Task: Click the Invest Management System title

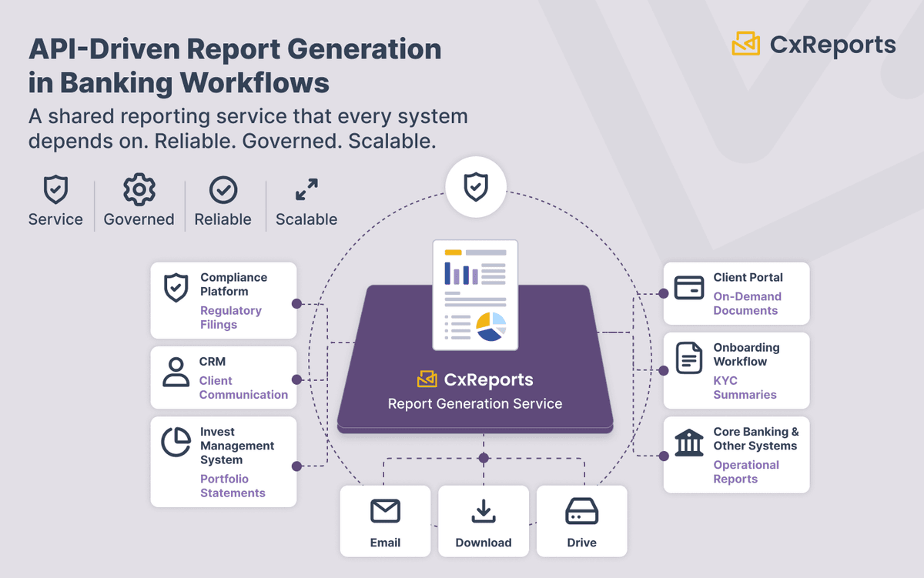Action: point(237,446)
